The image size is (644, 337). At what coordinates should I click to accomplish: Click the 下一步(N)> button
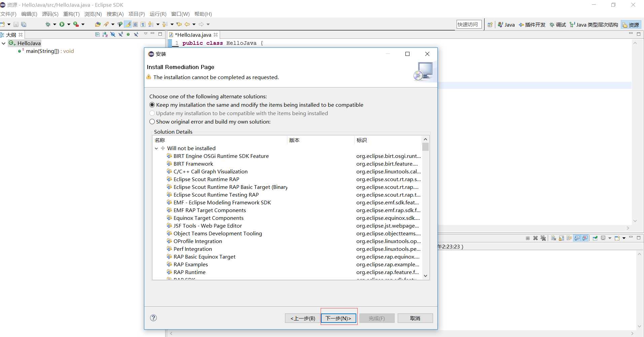pos(338,318)
